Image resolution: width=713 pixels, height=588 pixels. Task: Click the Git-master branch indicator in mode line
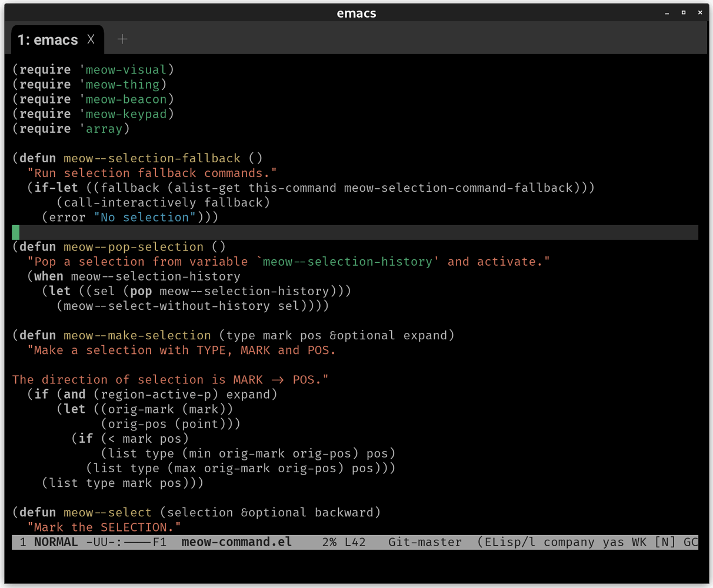point(425,542)
